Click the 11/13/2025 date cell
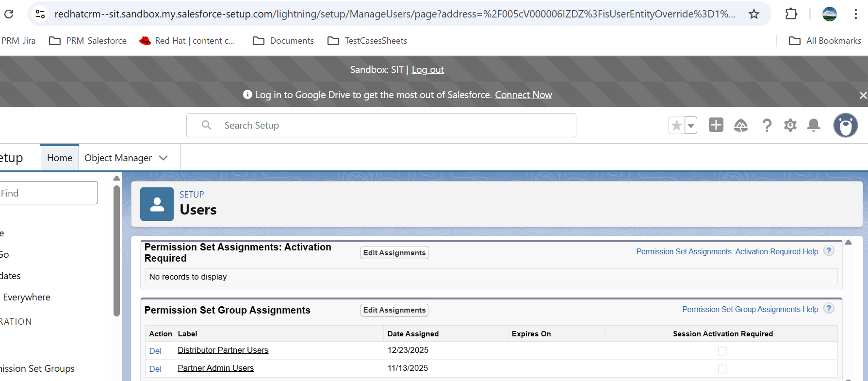This screenshot has height=381, width=868. click(x=408, y=368)
